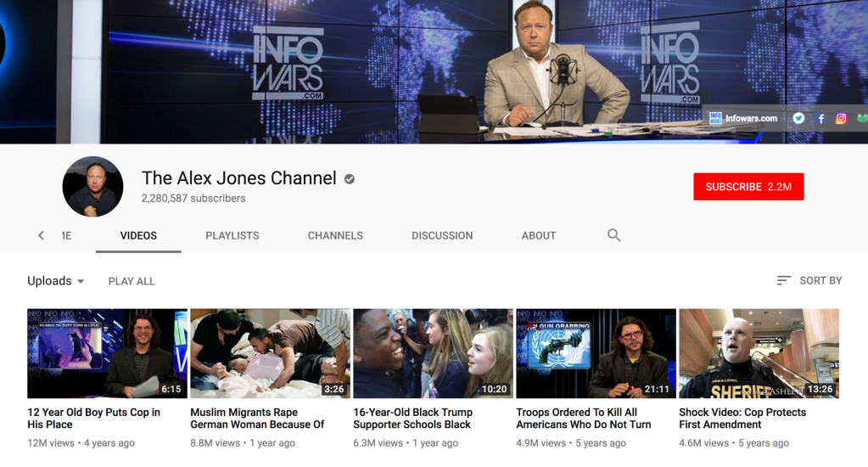Open title '16-Year-Old Black Trump Supporter'

[x=413, y=419]
